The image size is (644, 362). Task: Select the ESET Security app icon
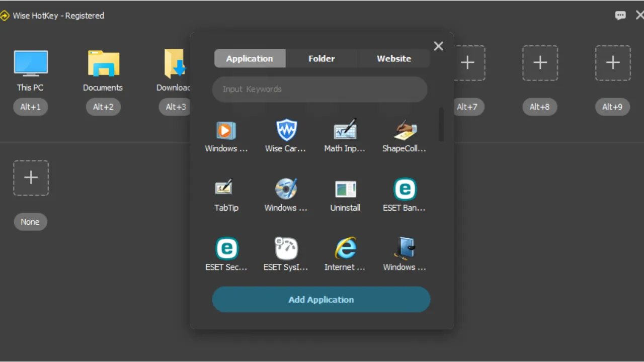pos(227,248)
